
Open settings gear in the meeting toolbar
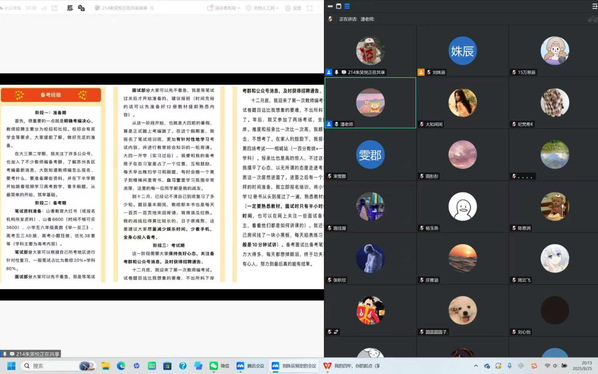point(293,8)
